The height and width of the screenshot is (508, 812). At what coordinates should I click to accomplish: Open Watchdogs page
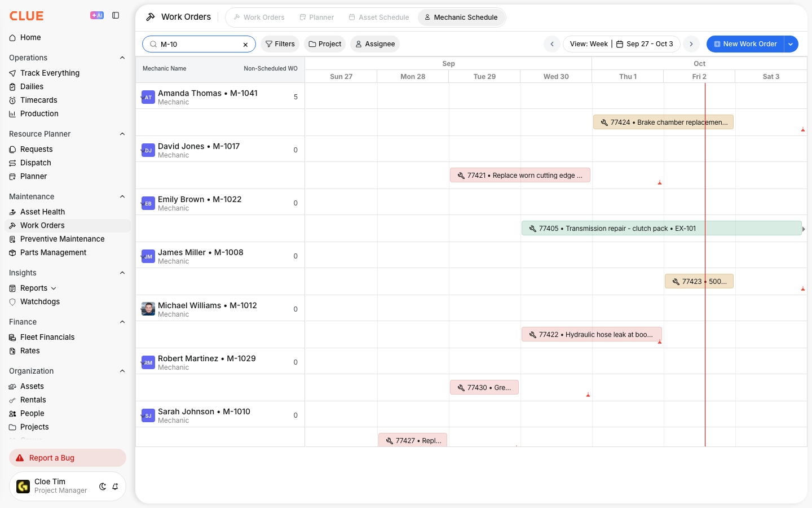(39, 301)
